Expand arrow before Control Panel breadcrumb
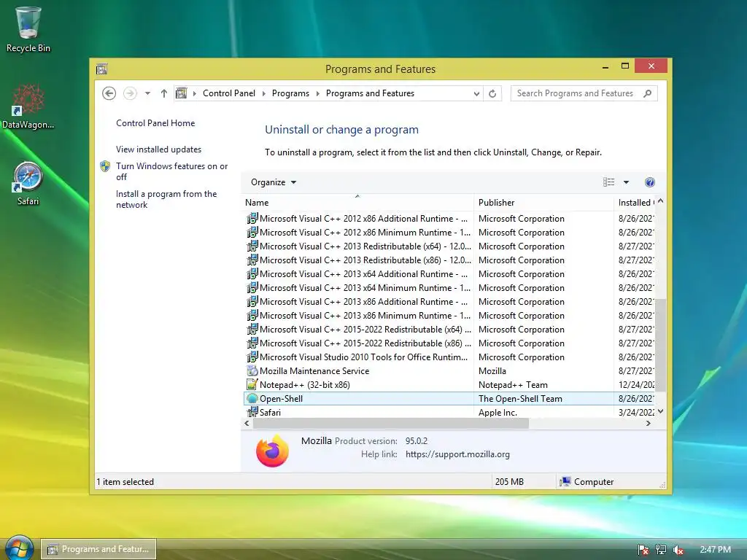The height and width of the screenshot is (560, 747). [x=195, y=93]
